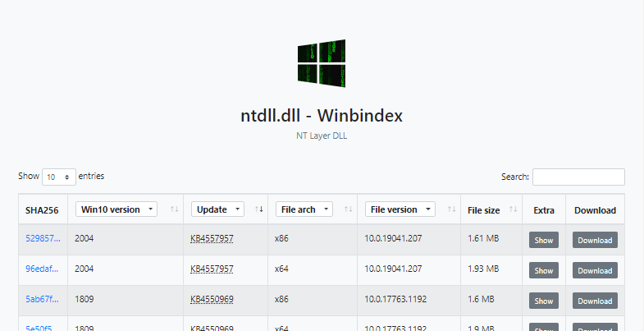Download the 529857... x86 file
The image size is (644, 331).
point(595,240)
